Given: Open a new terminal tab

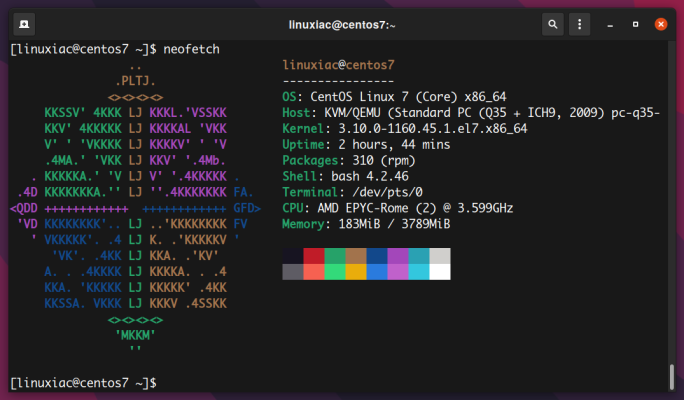Looking at the screenshot, I should coord(24,24).
